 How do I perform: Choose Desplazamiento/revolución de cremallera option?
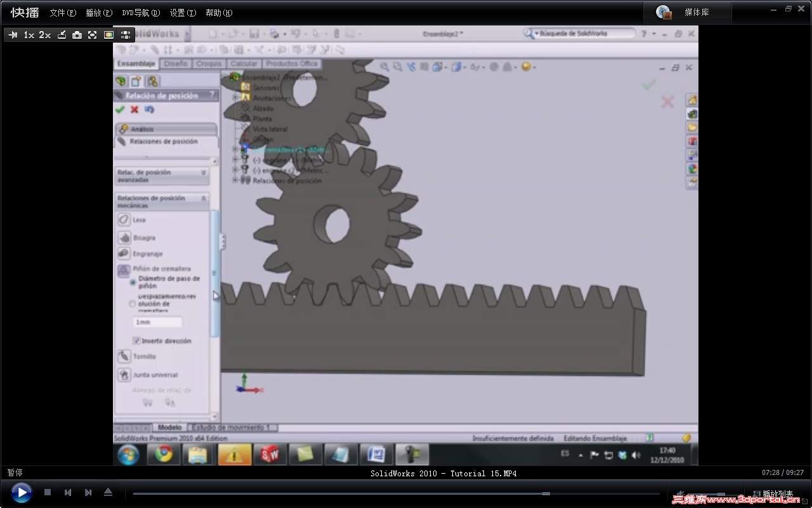[x=133, y=304]
